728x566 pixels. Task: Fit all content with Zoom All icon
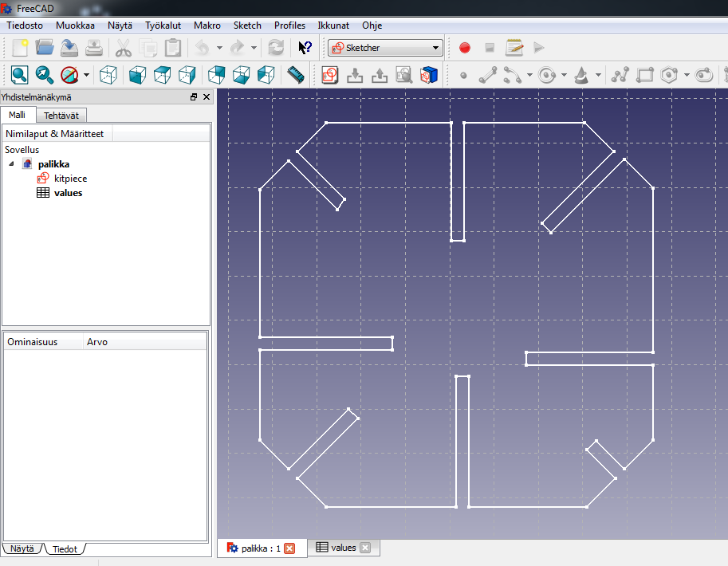coord(19,75)
